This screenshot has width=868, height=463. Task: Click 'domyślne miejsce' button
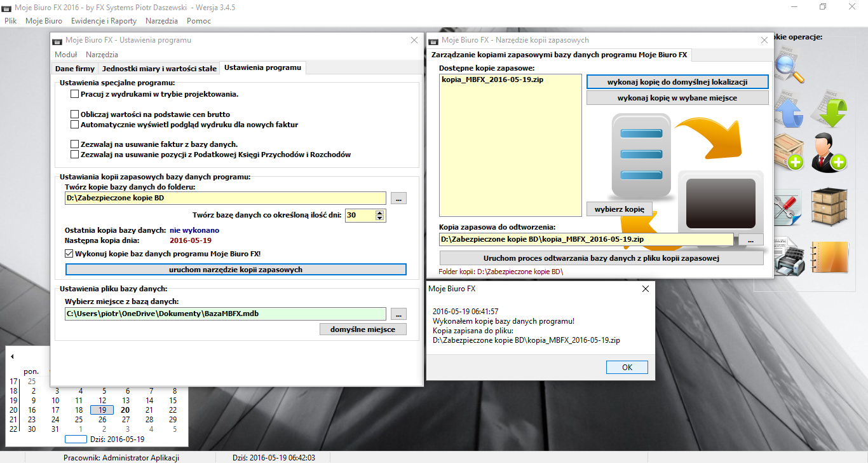point(363,329)
